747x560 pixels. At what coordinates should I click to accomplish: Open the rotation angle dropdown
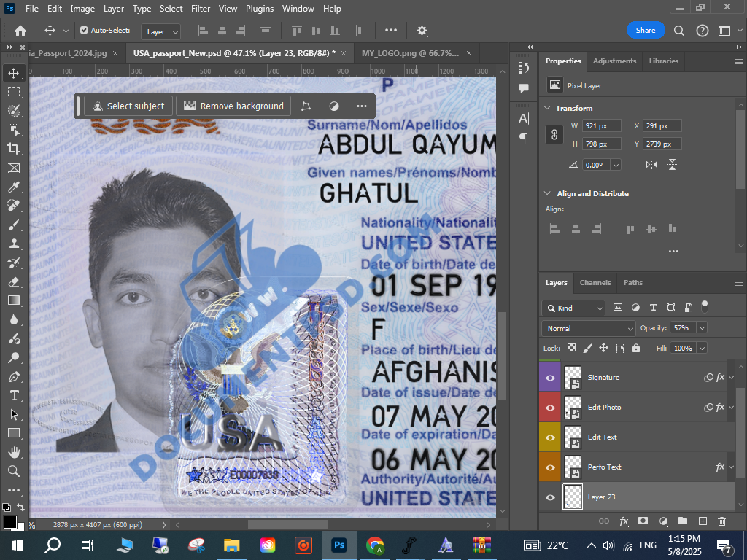[x=616, y=166]
